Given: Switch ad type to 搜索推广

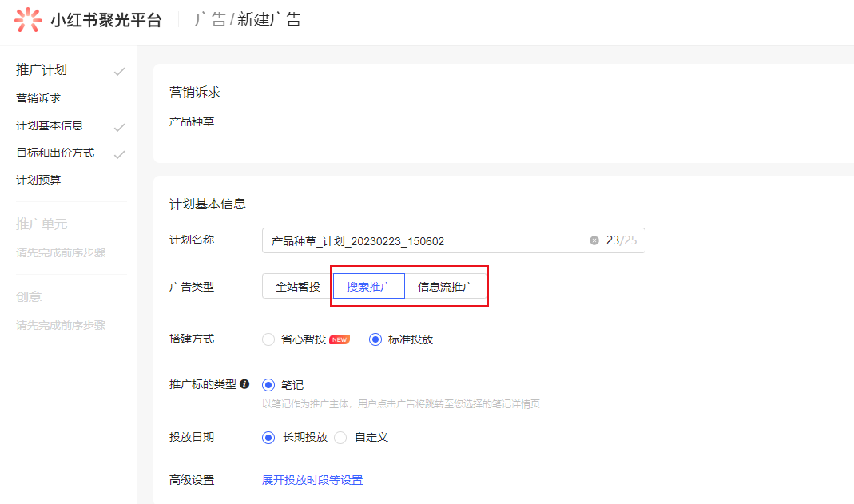Looking at the screenshot, I should point(369,286).
